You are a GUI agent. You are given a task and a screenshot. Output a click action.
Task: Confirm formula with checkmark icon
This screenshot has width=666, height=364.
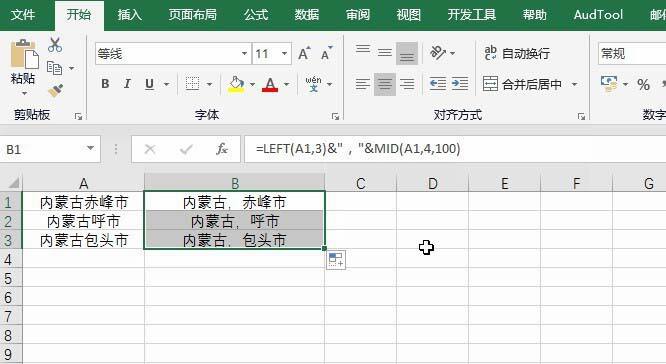coord(186,149)
